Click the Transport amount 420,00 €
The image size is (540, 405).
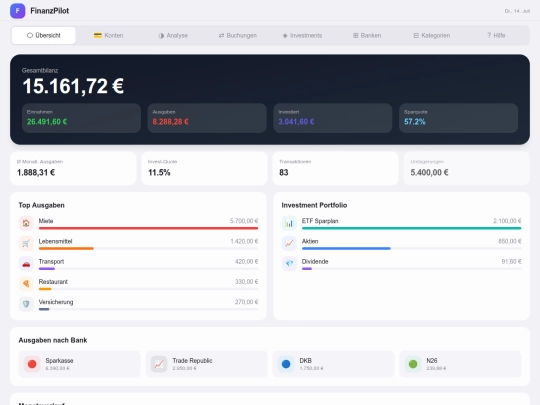(247, 261)
